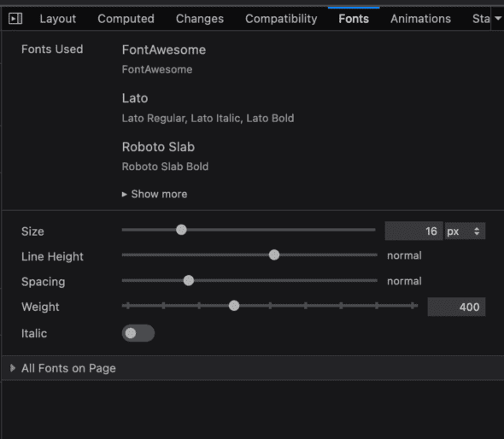Open the tabs overflow dropdown arrow
Image resolution: width=504 pixels, height=439 pixels.
point(498,18)
